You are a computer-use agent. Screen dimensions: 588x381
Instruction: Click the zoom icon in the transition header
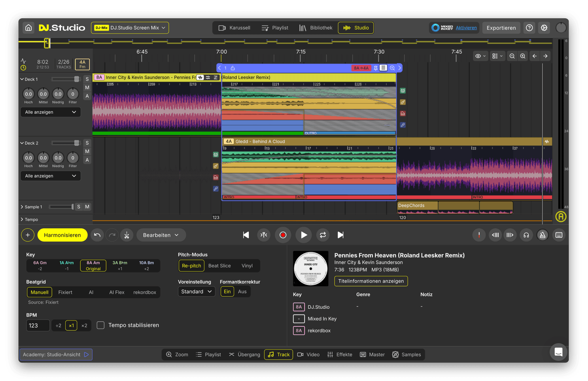coord(392,68)
